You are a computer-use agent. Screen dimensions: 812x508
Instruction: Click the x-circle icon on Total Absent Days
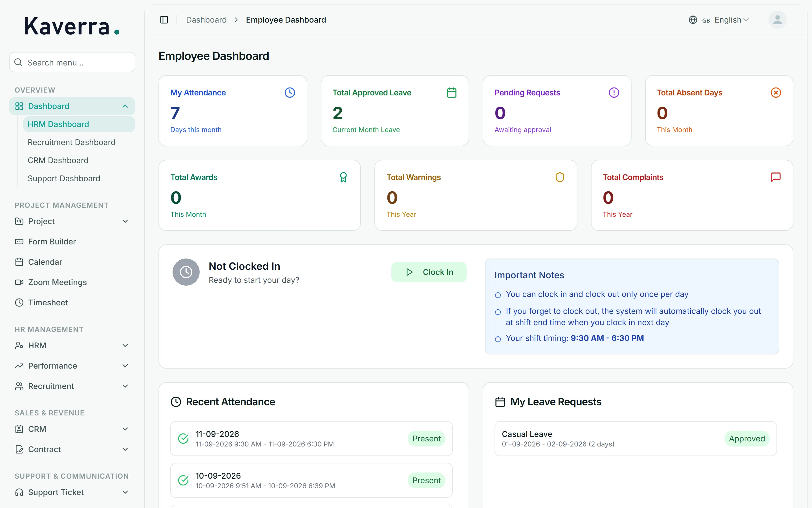(776, 92)
